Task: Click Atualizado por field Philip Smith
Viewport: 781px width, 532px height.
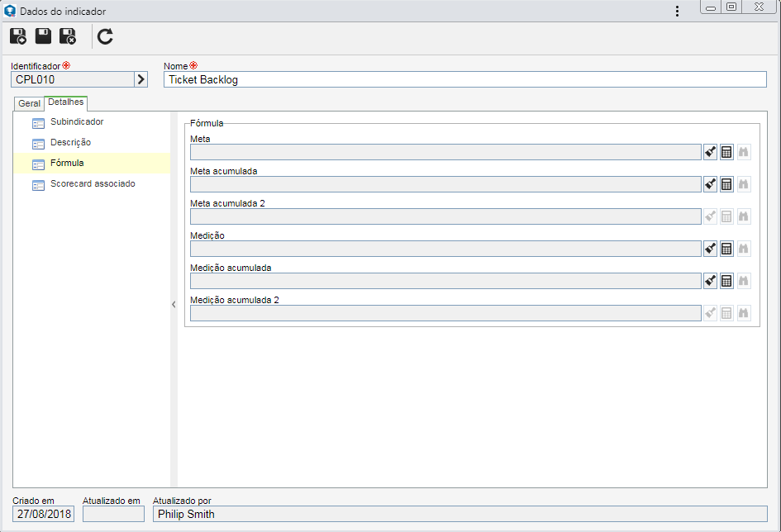Action: (x=460, y=514)
